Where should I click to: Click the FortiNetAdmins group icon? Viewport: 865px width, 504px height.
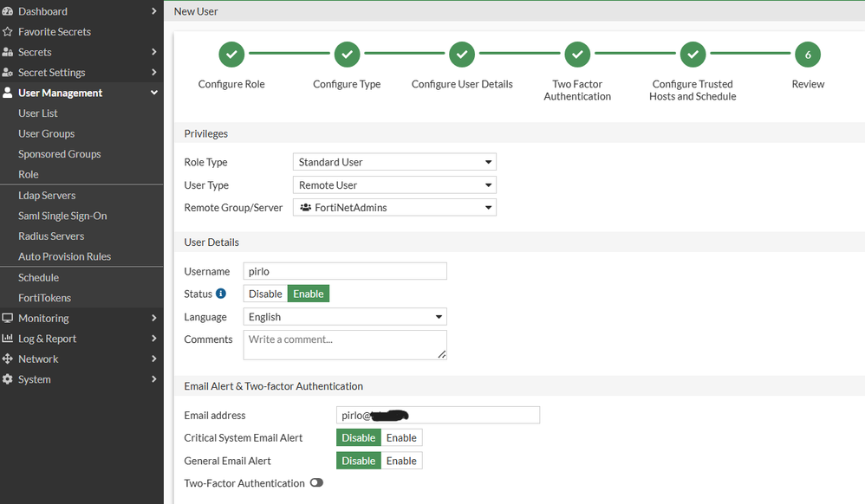[x=306, y=207]
